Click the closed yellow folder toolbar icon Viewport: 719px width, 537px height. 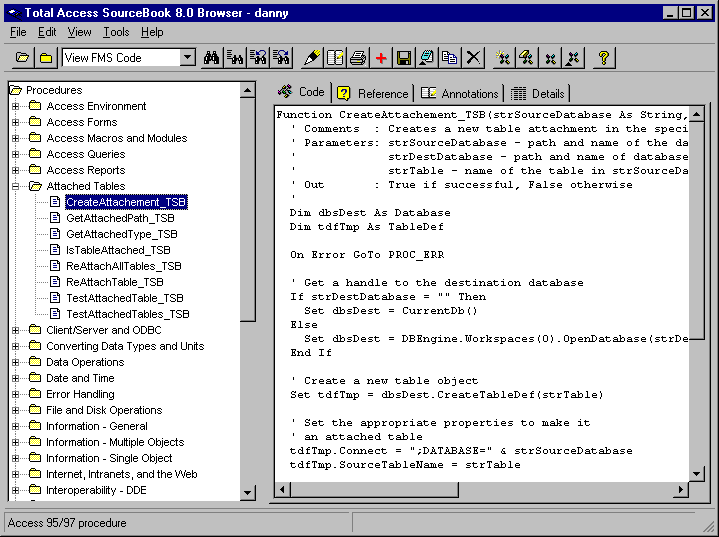(46, 58)
